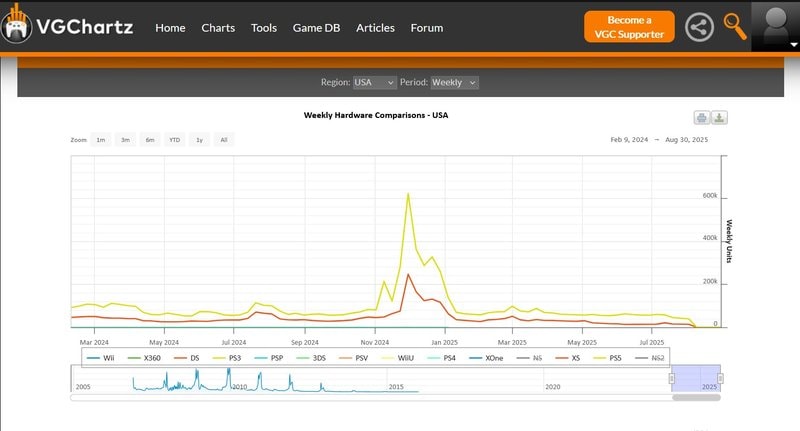This screenshot has width=800, height=431.
Task: Open the search magnifier icon
Action: (x=735, y=26)
